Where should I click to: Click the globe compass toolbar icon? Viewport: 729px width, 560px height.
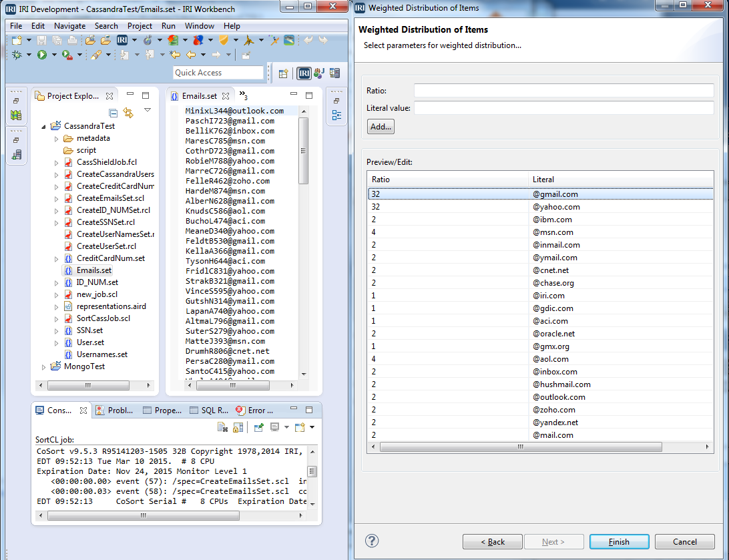tap(148, 41)
